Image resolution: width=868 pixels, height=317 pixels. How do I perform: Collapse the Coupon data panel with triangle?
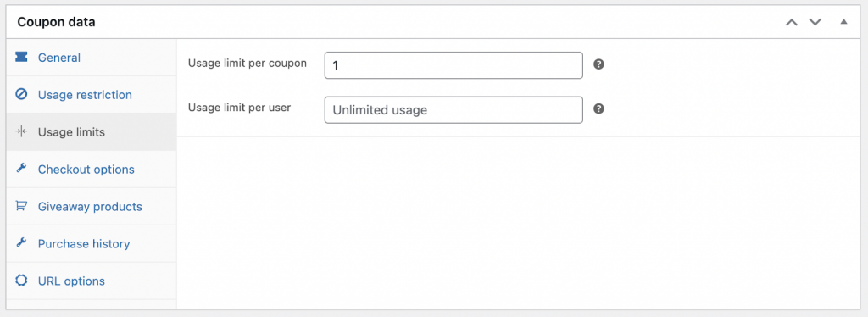tap(843, 22)
